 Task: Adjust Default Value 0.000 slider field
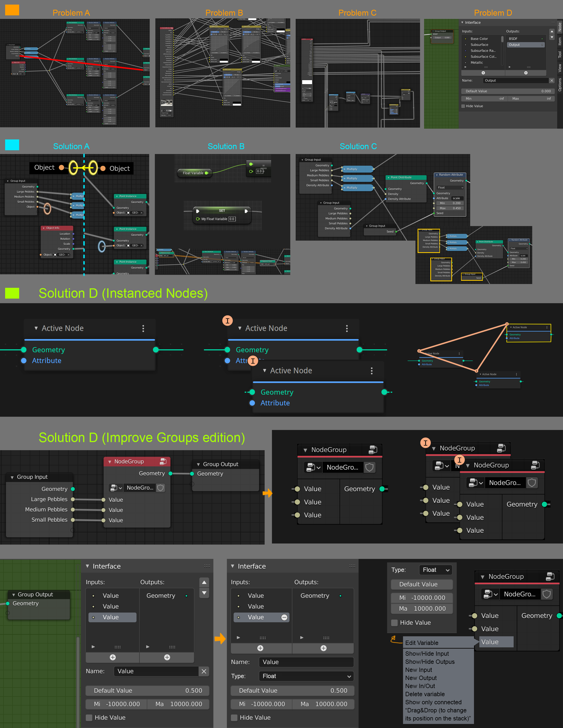(508, 91)
